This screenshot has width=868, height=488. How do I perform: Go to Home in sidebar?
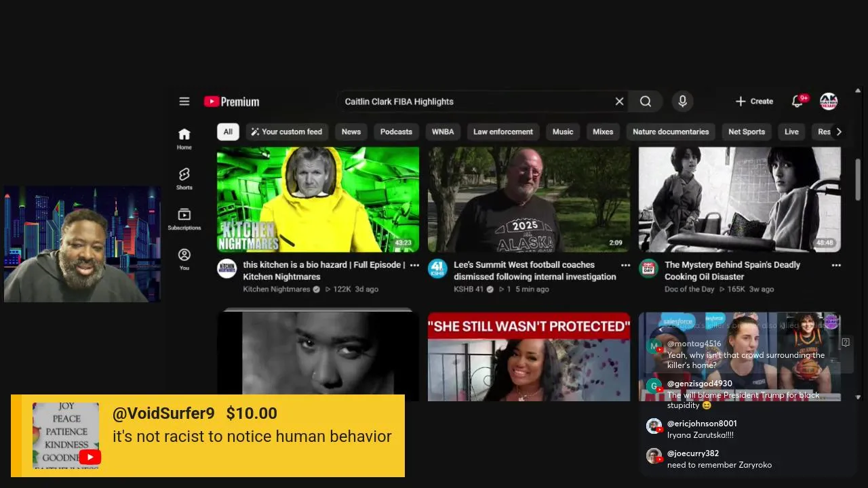pos(184,138)
